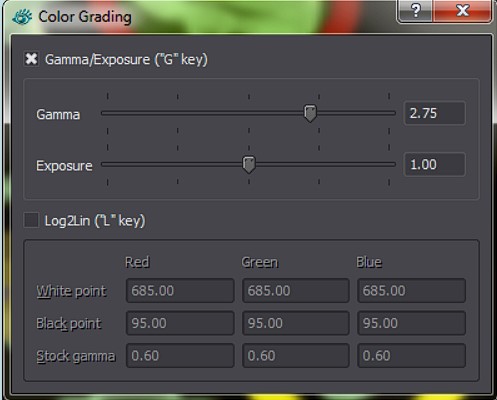Click the Green White point field

click(296, 291)
